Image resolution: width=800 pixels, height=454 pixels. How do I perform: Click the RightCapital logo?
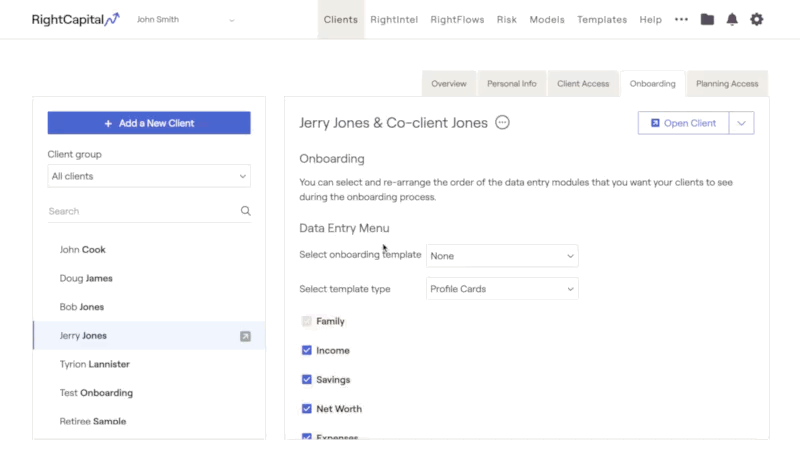(x=75, y=19)
